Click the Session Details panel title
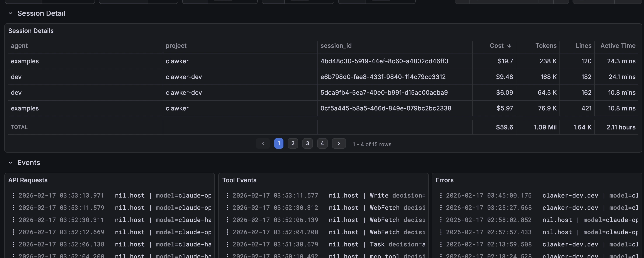Viewport: 644px width, 258px height. [x=31, y=31]
